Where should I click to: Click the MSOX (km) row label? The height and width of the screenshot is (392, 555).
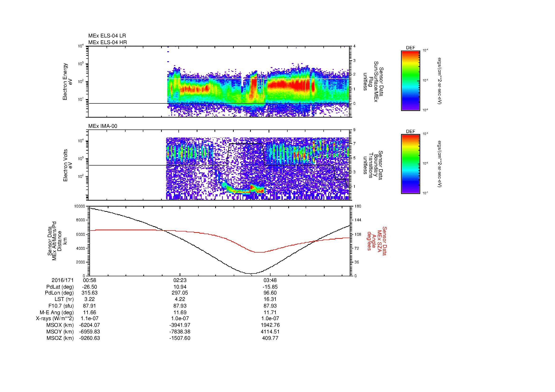click(60, 325)
